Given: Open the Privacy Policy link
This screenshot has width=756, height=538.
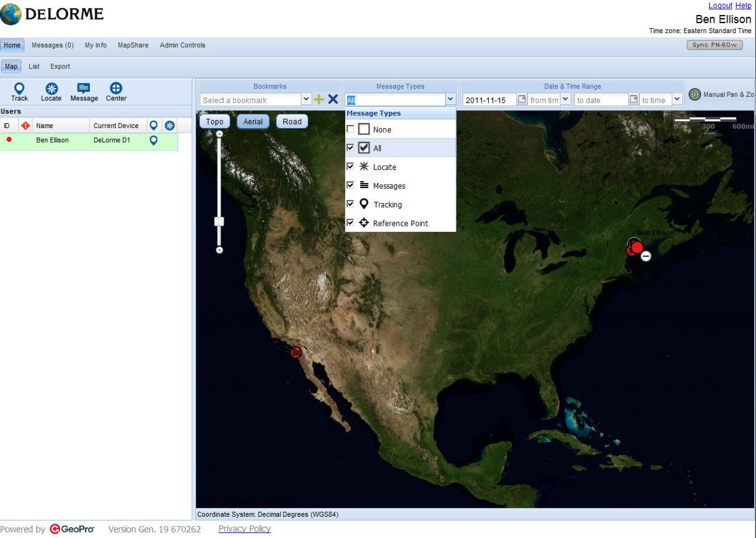Looking at the screenshot, I should [245, 529].
